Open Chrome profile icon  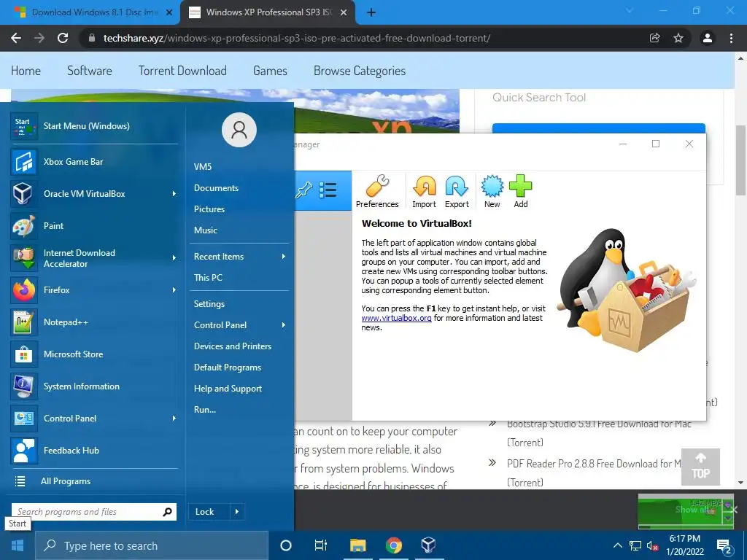tap(708, 38)
